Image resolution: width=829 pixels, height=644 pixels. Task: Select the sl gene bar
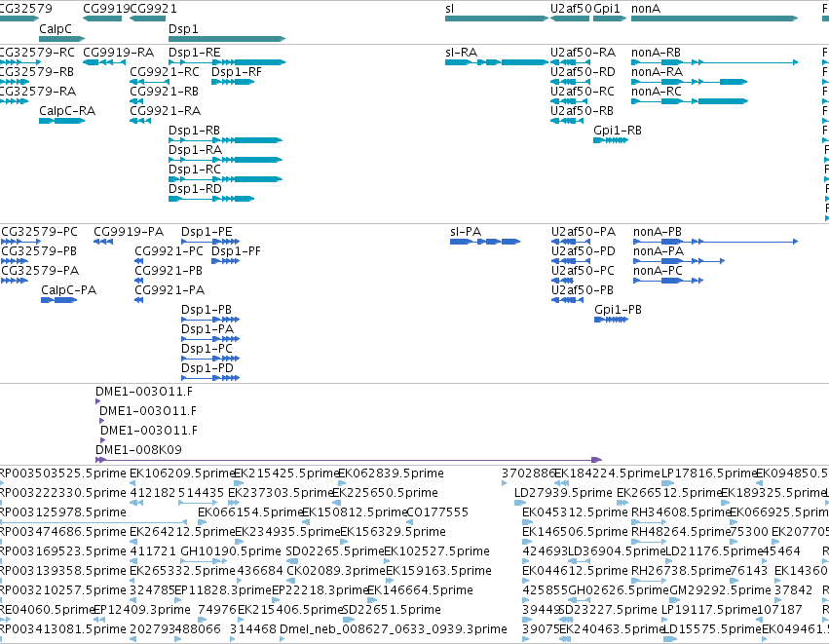click(497, 19)
